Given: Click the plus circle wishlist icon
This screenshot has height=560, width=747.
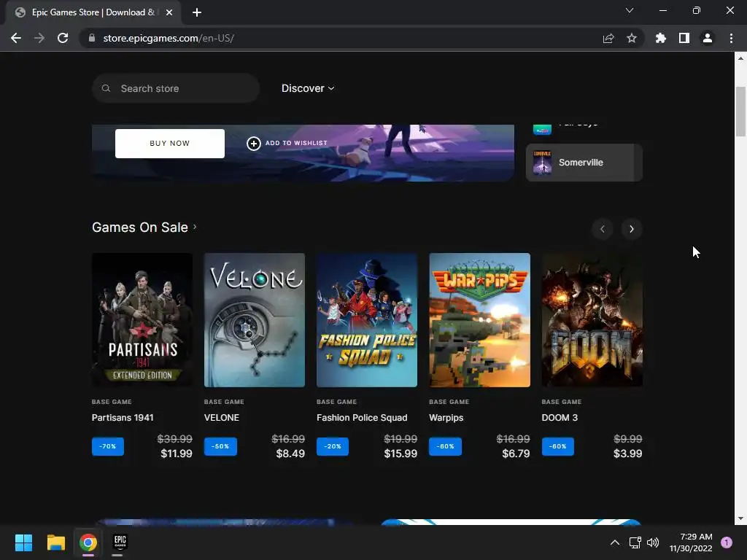Looking at the screenshot, I should (x=253, y=144).
